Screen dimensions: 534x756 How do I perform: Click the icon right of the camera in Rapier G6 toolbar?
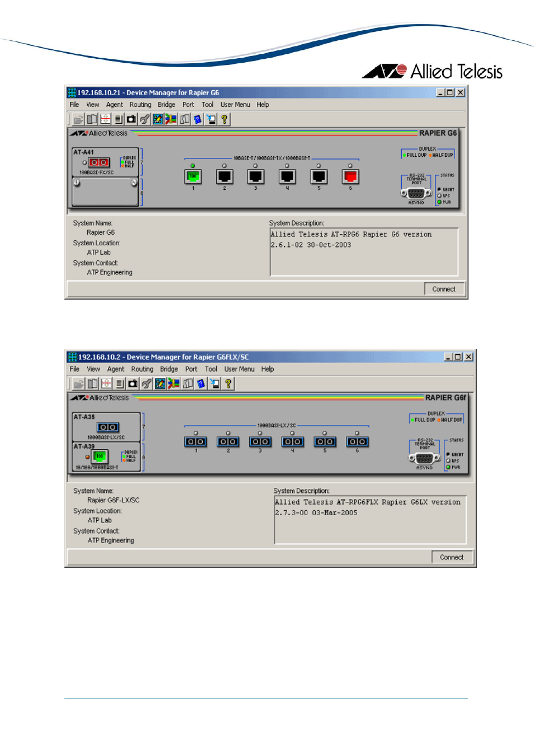click(144, 119)
